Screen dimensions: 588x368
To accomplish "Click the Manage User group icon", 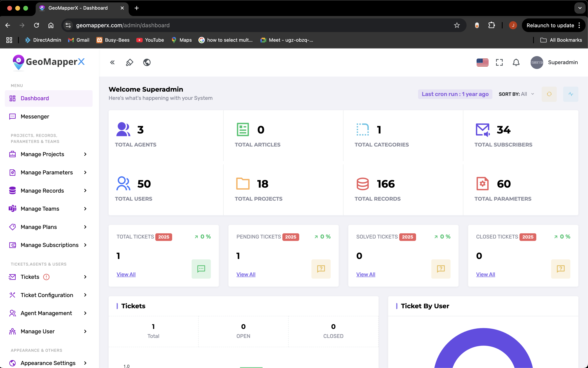I will click(x=12, y=332).
